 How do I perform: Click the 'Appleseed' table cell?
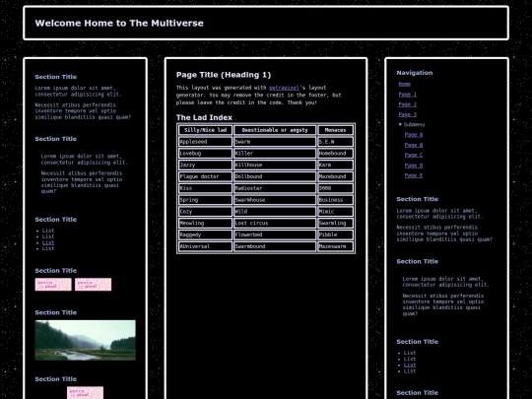pos(205,142)
